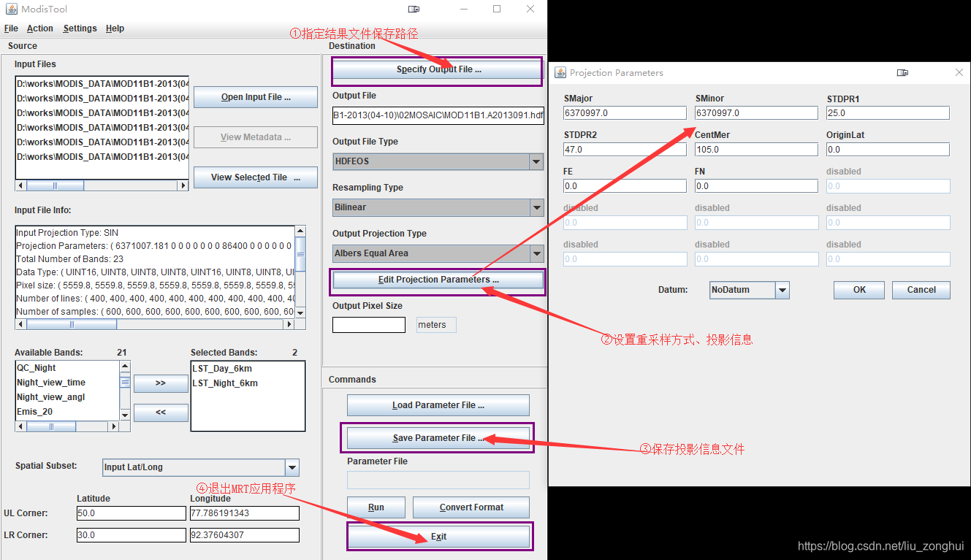Add band with the >> button
This screenshot has width=971, height=560.
161,383
